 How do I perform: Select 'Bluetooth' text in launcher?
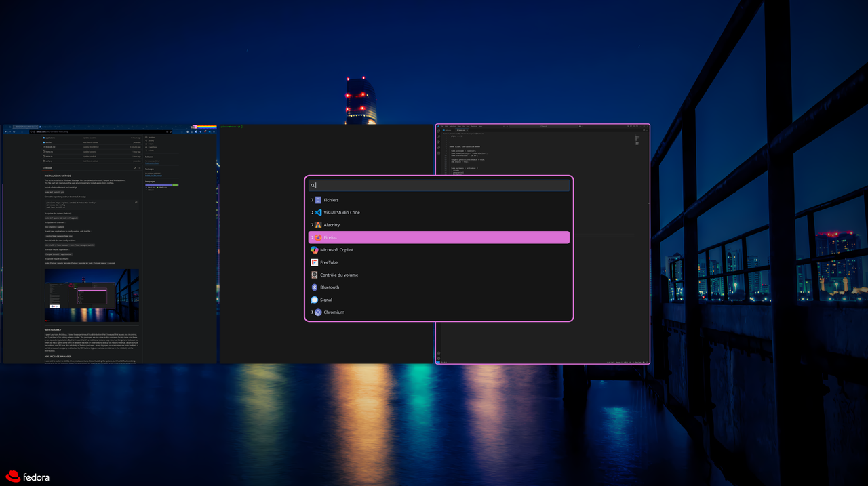click(x=330, y=287)
